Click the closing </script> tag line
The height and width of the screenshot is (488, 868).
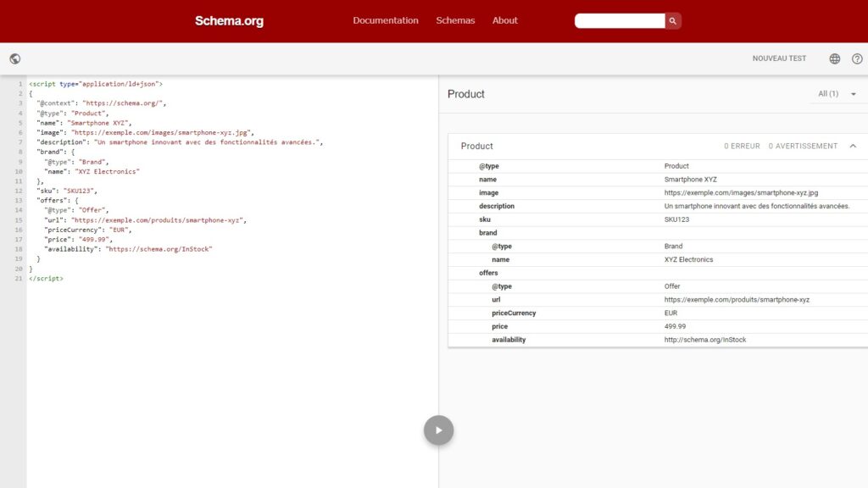[x=46, y=278]
